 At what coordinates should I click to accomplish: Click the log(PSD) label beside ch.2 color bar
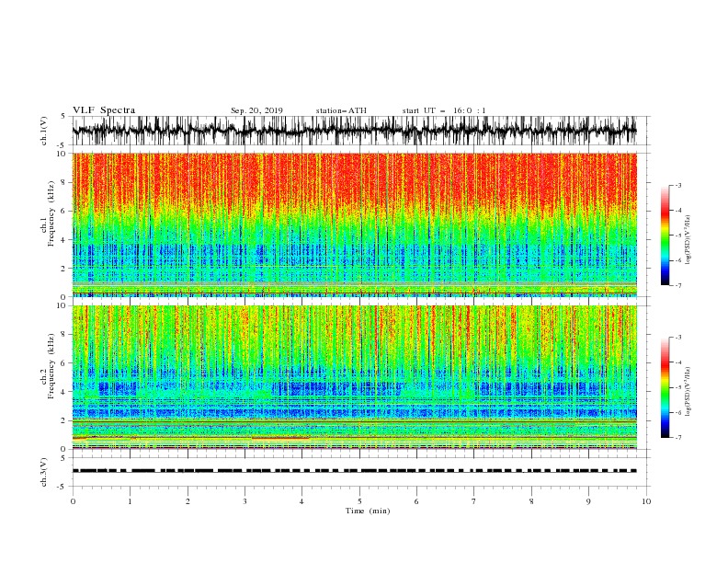(x=688, y=392)
